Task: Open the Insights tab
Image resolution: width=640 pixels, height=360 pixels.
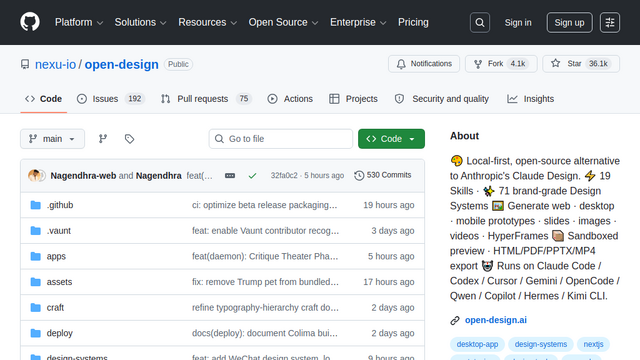Action: pyautogui.click(x=530, y=99)
